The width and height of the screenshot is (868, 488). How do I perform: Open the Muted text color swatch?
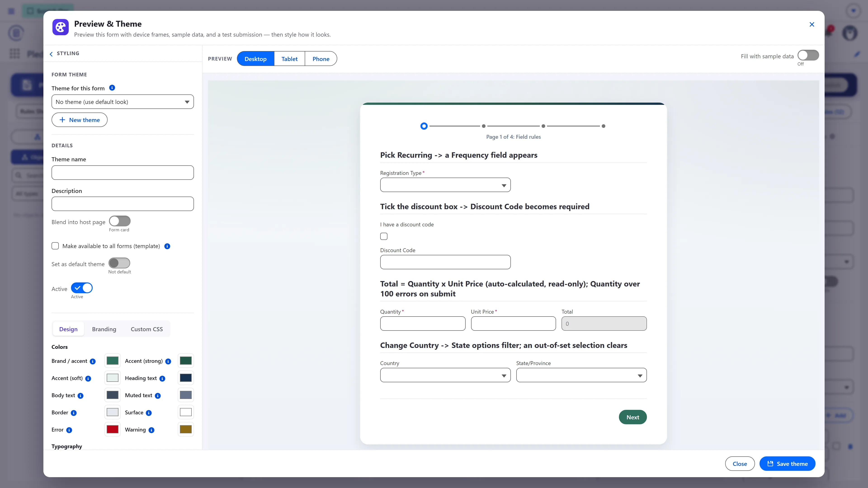click(186, 395)
